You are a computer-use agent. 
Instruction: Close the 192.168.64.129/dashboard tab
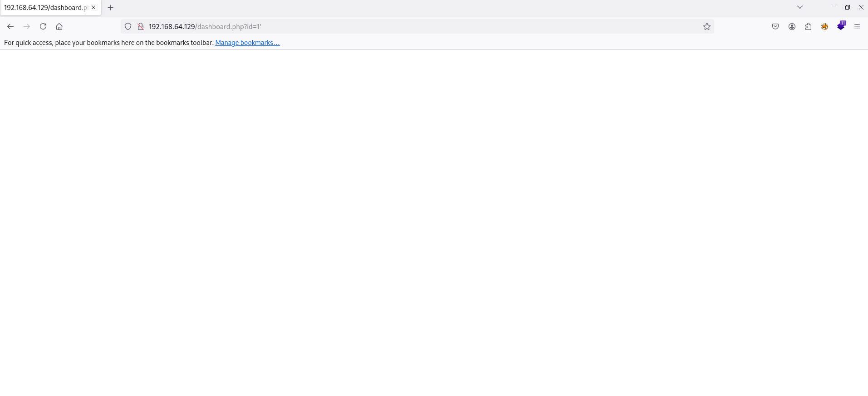93,7
